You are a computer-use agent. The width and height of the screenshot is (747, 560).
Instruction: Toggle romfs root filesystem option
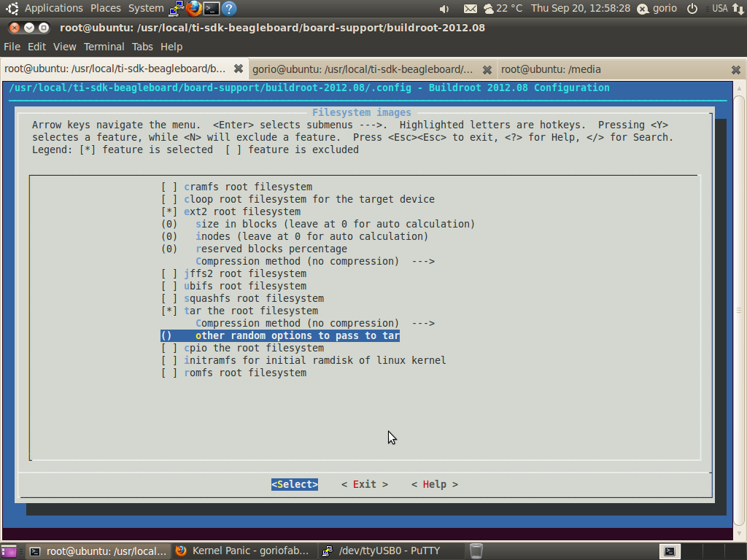pyautogui.click(x=234, y=373)
